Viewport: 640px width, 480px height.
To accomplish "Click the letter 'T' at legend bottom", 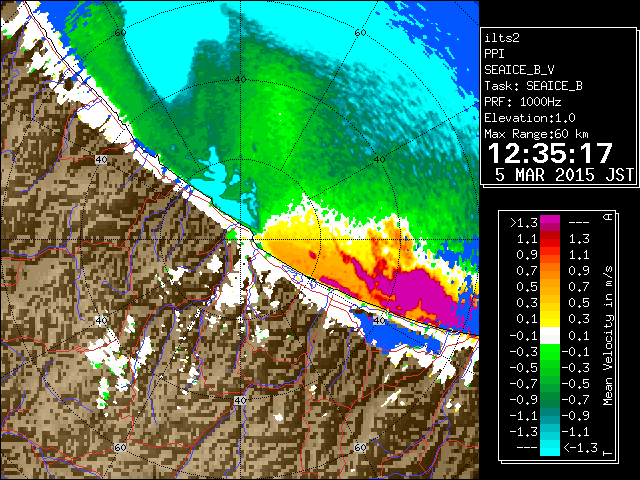I will coord(608,453).
